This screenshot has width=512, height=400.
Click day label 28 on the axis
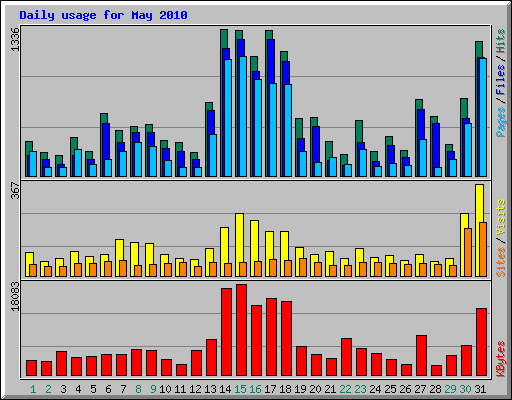(x=435, y=389)
